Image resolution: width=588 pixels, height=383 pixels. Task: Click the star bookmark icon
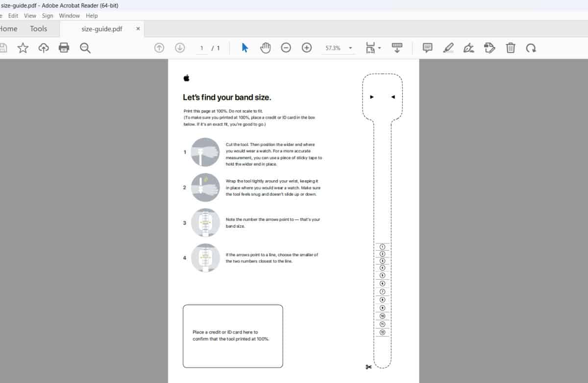(23, 48)
